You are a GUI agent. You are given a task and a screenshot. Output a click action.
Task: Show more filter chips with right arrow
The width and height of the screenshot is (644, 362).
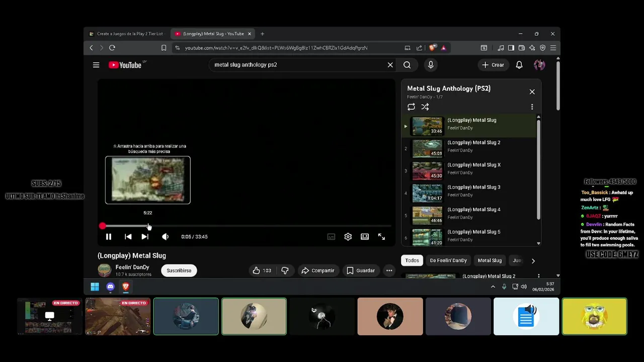point(533,260)
